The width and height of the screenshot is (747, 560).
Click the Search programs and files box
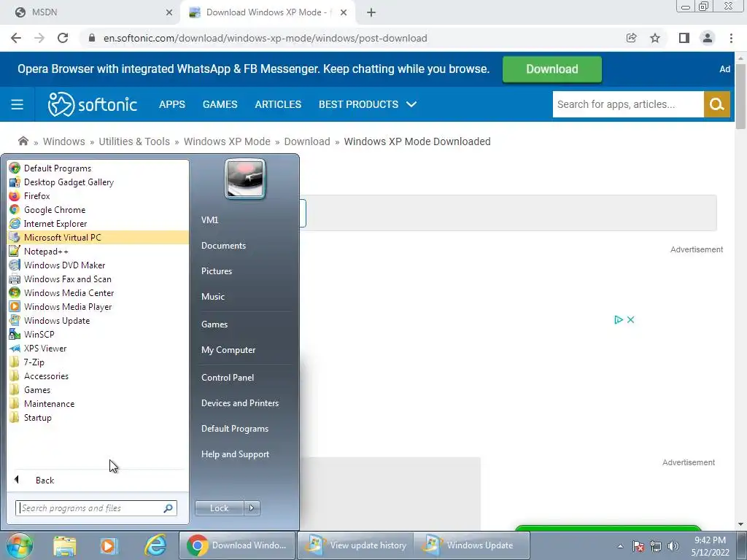point(96,508)
